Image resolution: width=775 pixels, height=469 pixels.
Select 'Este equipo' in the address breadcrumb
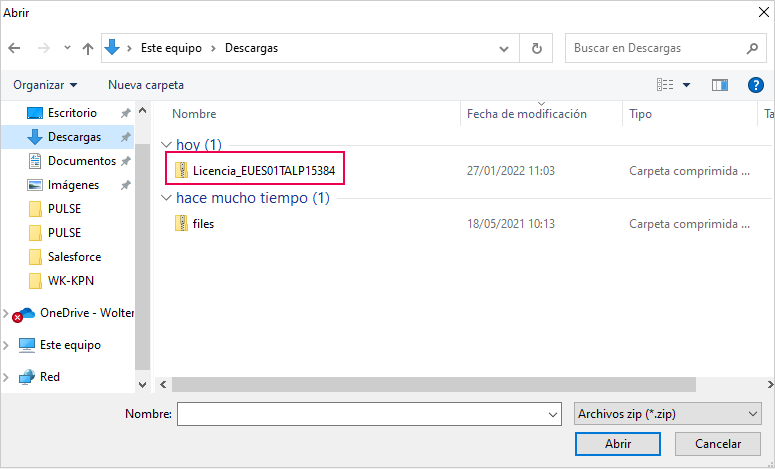pos(171,48)
